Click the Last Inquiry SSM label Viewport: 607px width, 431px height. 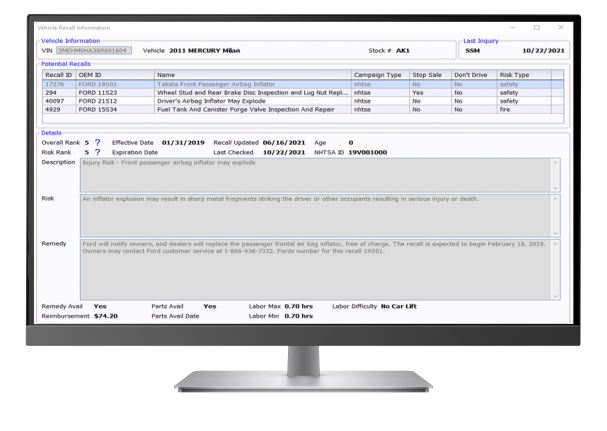point(473,51)
